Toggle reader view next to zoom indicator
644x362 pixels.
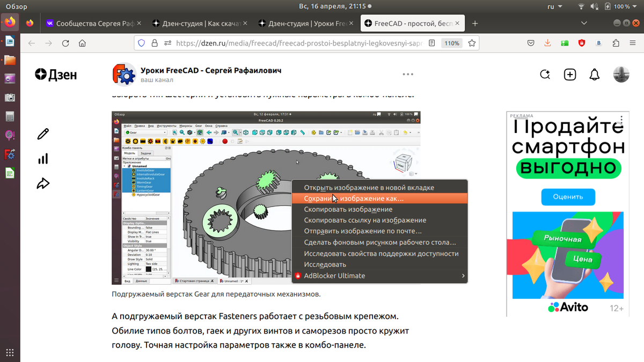pos(432,43)
